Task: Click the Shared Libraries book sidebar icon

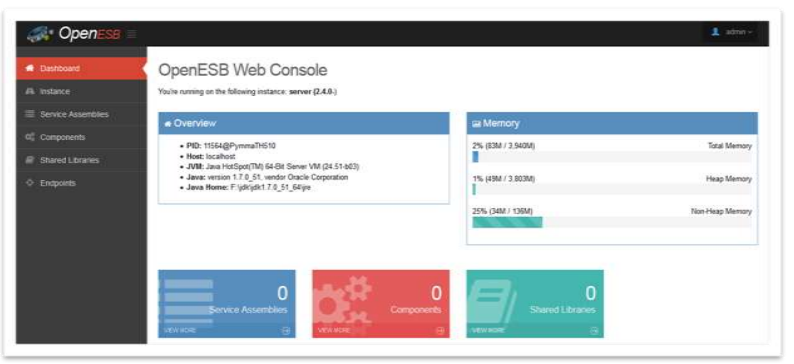Action: [x=29, y=160]
